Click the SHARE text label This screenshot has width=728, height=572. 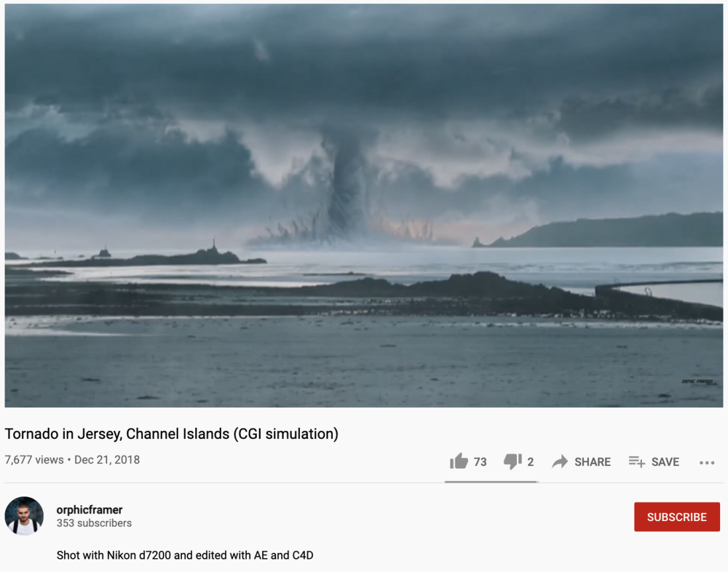pos(592,462)
